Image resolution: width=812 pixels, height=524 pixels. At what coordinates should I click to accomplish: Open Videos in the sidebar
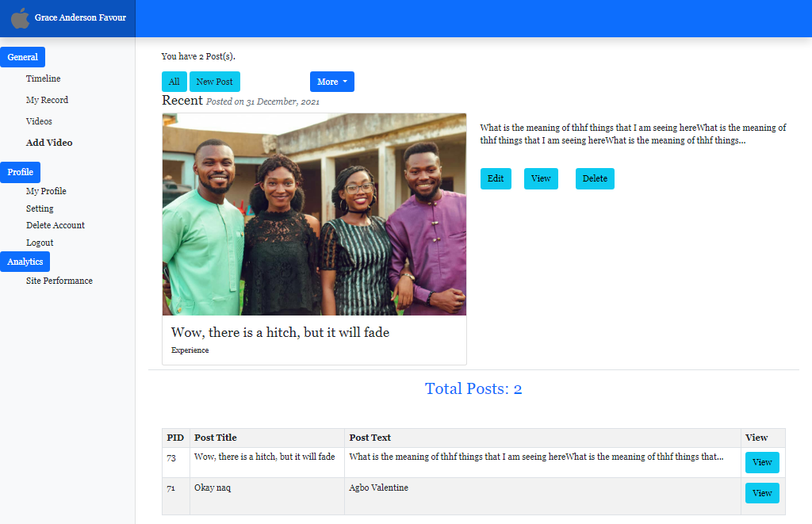[39, 121]
